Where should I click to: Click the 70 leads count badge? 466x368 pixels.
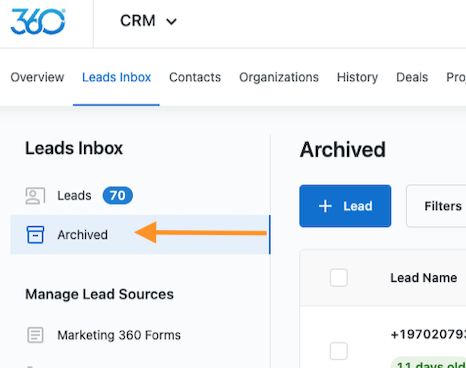click(x=118, y=195)
